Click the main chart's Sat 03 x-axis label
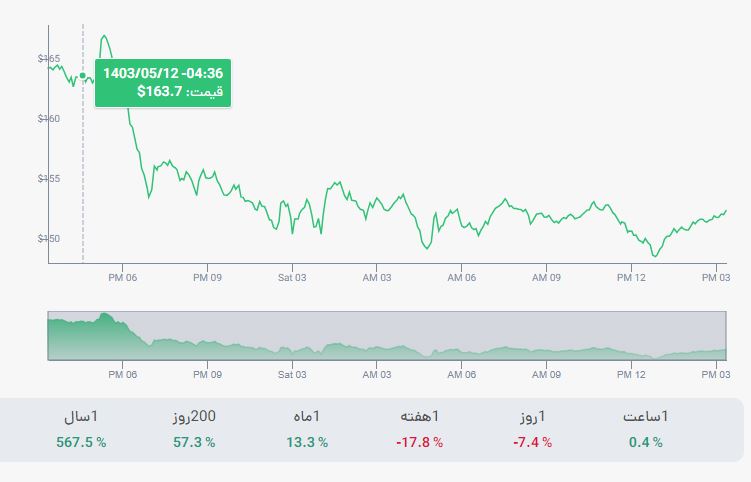The height and width of the screenshot is (482, 751). point(292,277)
